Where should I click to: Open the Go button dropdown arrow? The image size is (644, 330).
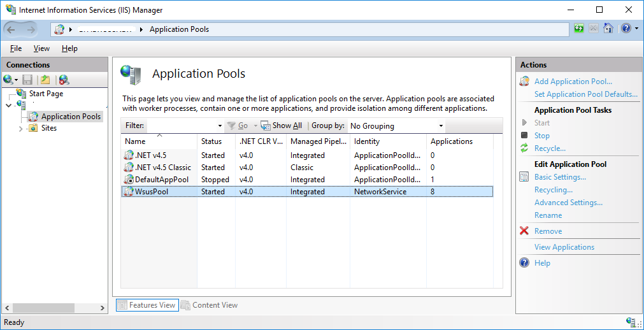tap(255, 126)
